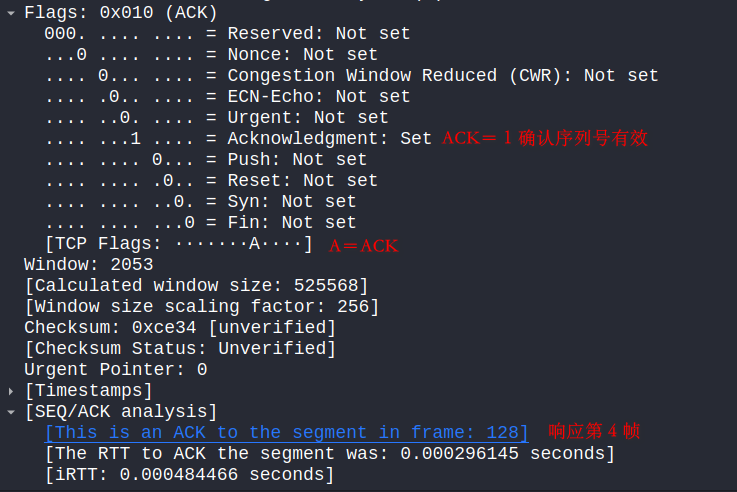Viewport: 737px width, 492px height.
Task: Select the Nonce: Not set row
Action: (211, 55)
